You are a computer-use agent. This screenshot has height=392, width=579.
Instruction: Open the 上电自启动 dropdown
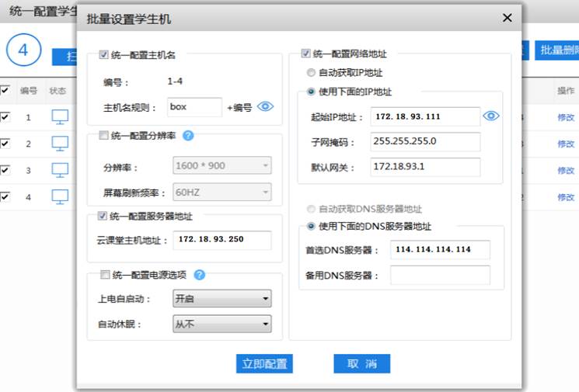pyautogui.click(x=221, y=299)
